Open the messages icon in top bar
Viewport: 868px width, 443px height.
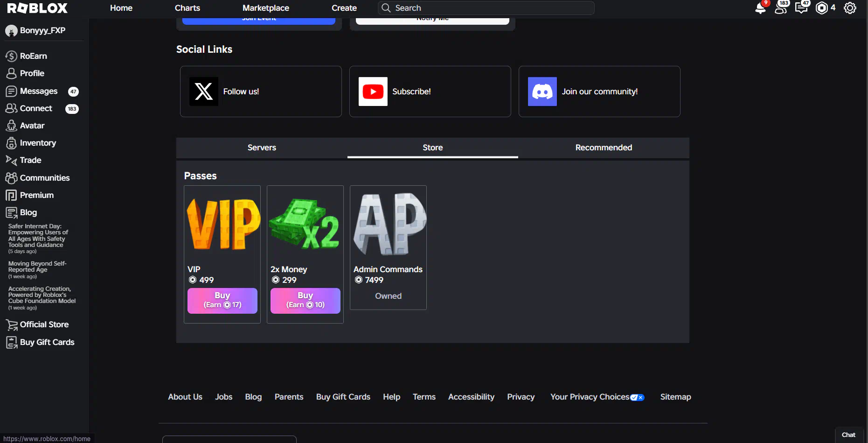coord(801,8)
